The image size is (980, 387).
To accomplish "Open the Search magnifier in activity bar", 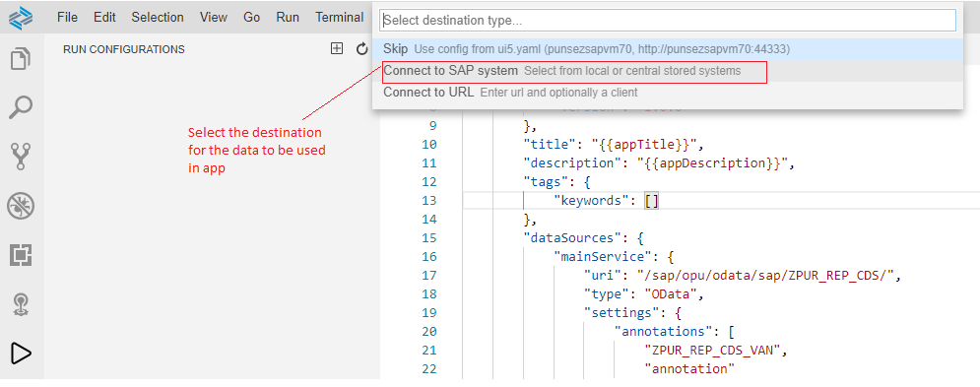I will click(21, 107).
